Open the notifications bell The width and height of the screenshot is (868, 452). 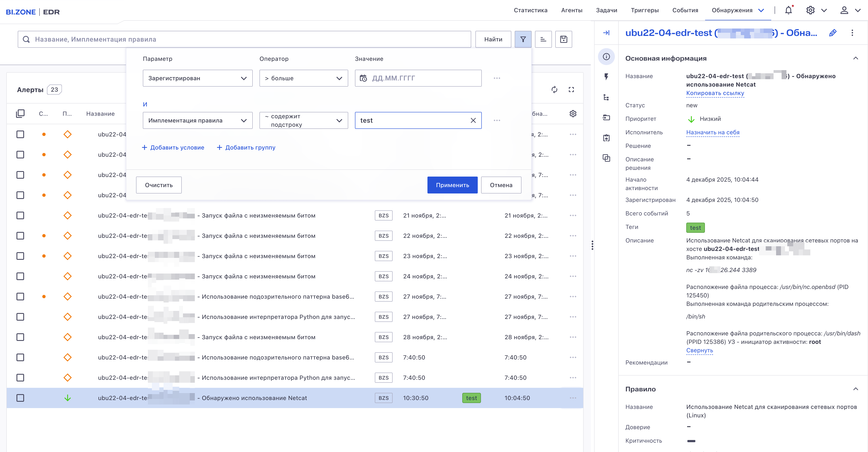tap(788, 10)
